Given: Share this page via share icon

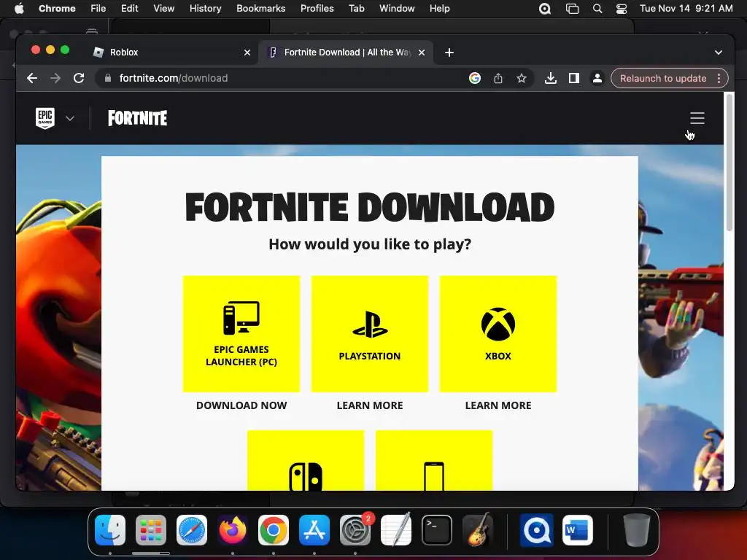Looking at the screenshot, I should click(x=498, y=78).
